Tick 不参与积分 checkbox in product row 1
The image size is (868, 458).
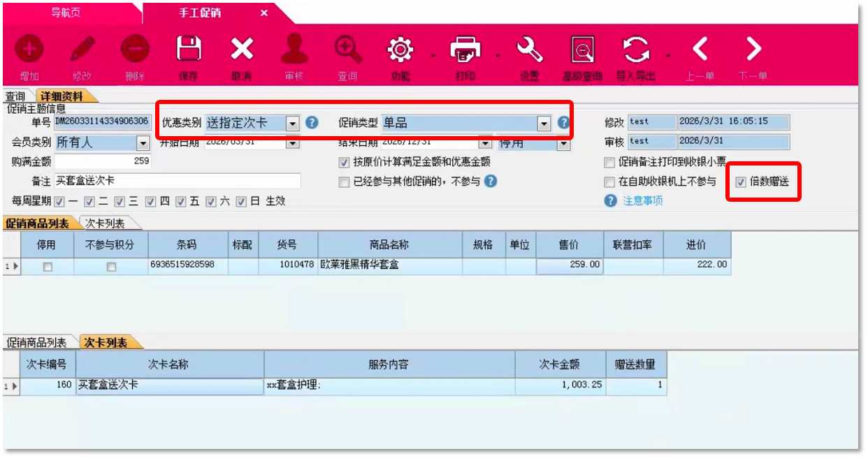pos(110,267)
